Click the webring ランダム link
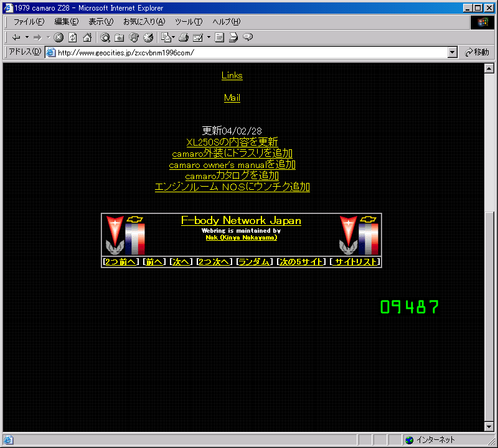The width and height of the screenshot is (498, 448). pos(255,262)
